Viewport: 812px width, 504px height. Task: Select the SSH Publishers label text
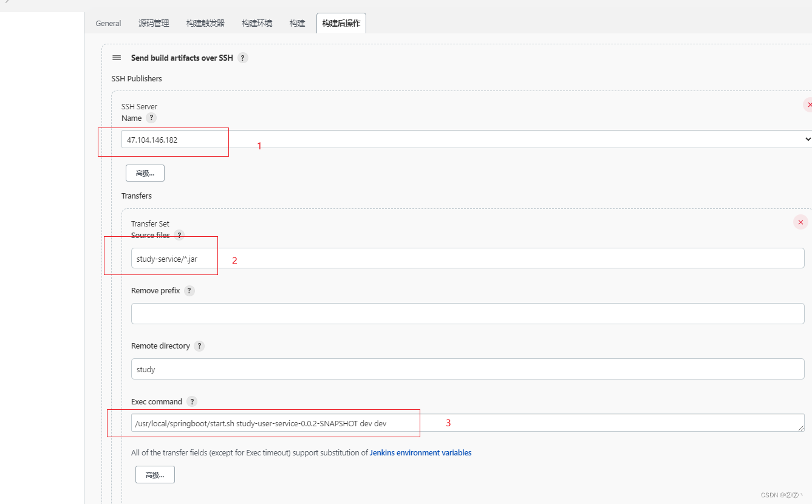click(x=137, y=78)
